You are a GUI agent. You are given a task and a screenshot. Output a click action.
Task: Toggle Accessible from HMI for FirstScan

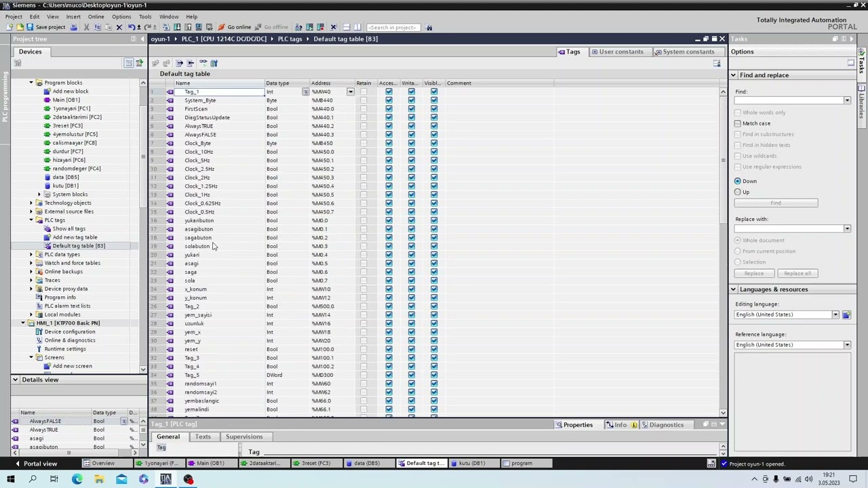pyautogui.click(x=389, y=108)
